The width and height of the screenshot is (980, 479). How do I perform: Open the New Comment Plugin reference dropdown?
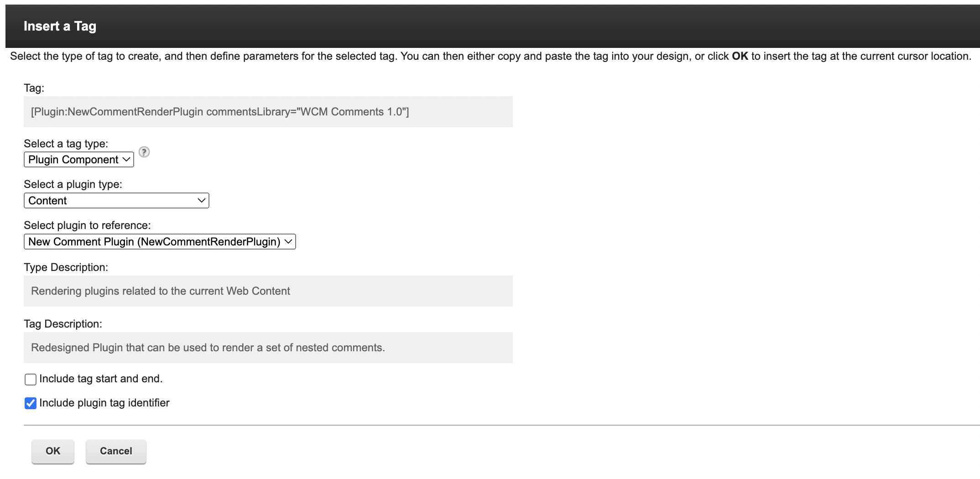tap(160, 242)
